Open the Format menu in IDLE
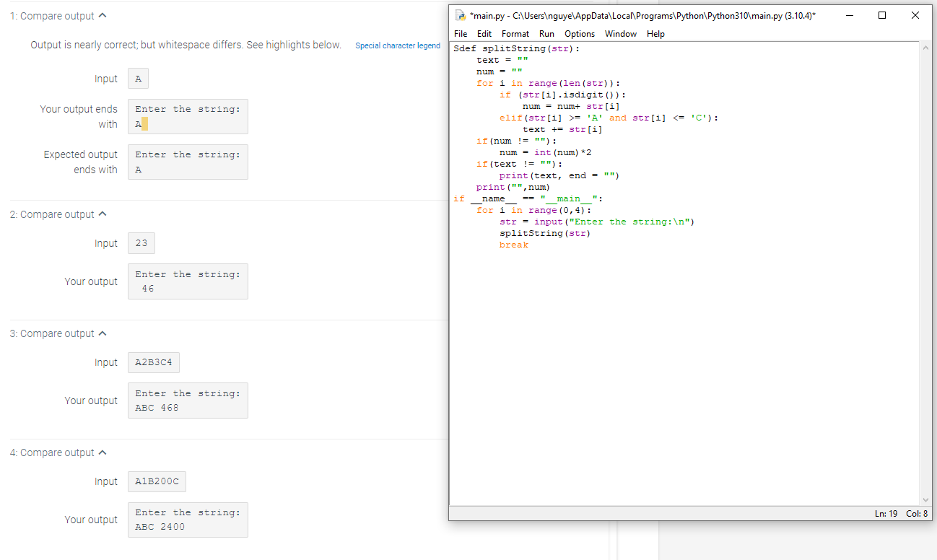This screenshot has width=937, height=560. 515,33
